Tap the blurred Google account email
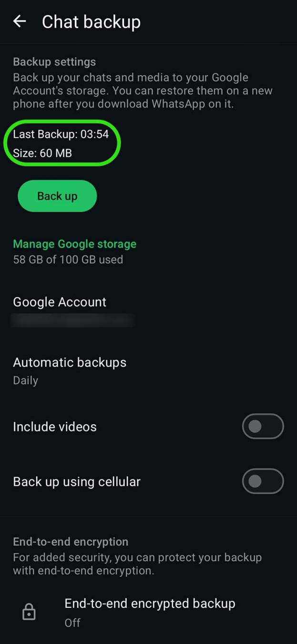 [72, 320]
